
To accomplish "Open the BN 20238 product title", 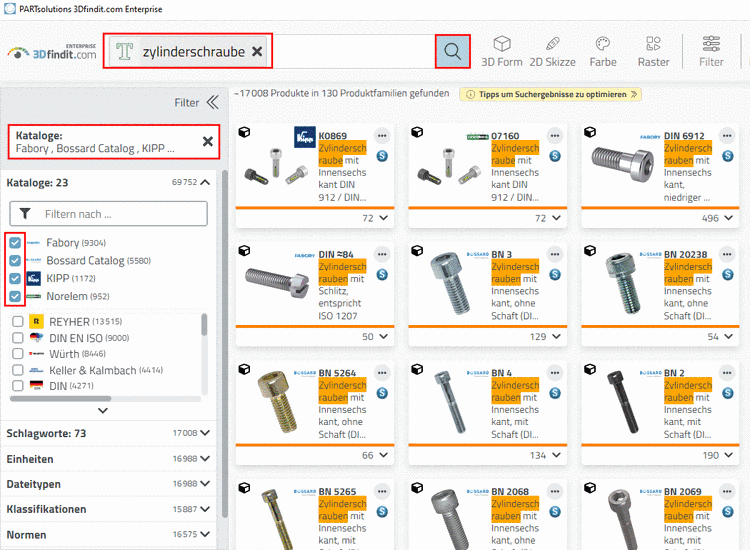I will (x=685, y=254).
